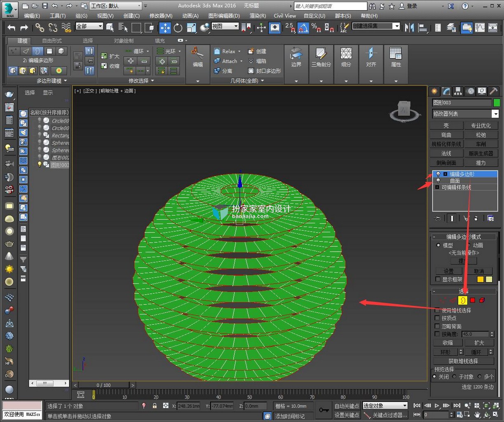The image size is (504, 422).
Task: Switch to Object Paint ribbon tab
Action: (124, 40)
